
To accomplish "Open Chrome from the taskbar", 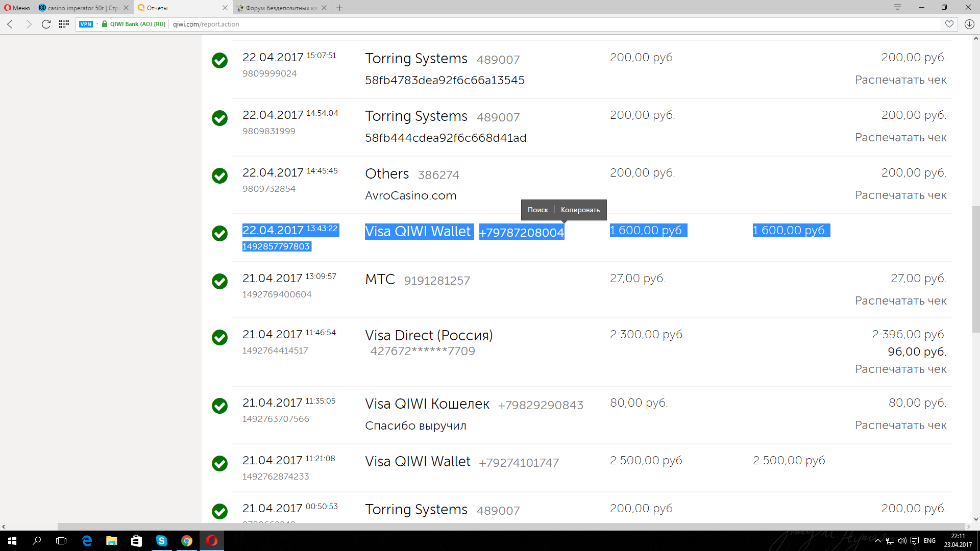I will coord(187,541).
